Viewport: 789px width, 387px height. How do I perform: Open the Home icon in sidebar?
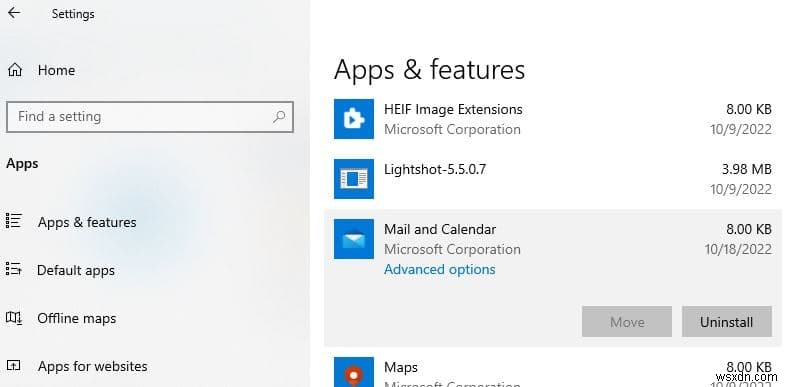point(15,70)
